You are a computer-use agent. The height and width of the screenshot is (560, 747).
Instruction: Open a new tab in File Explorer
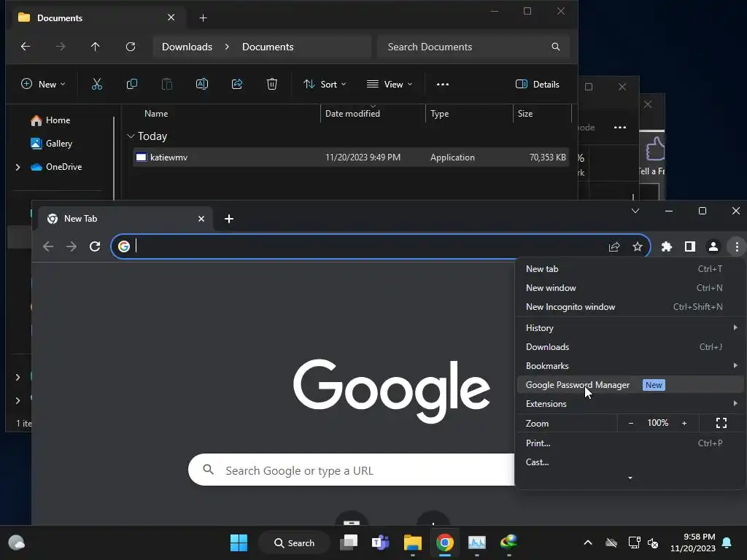(x=203, y=18)
